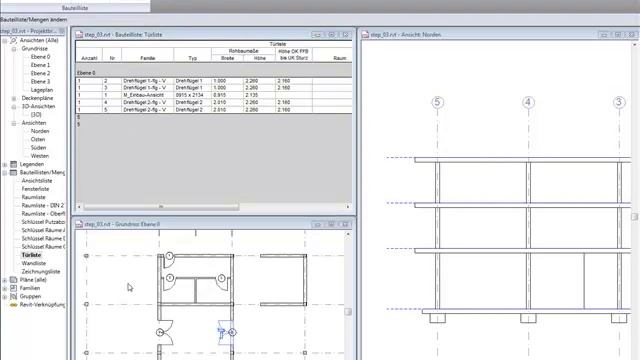Expand the Familien node

[x=5, y=288]
